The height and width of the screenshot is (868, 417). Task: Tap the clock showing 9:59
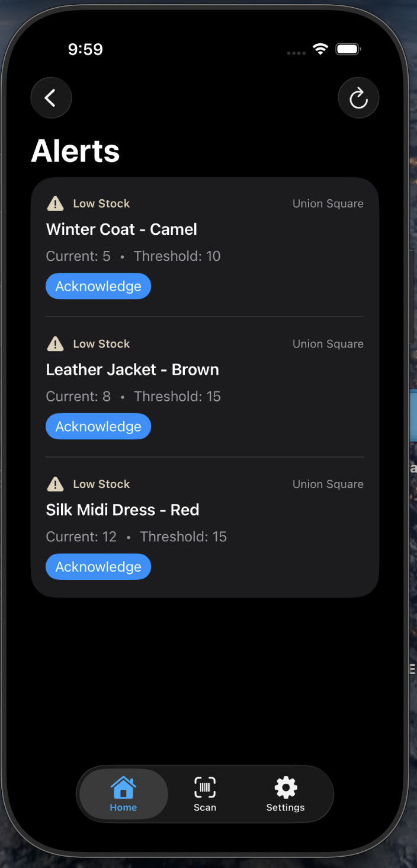85,49
